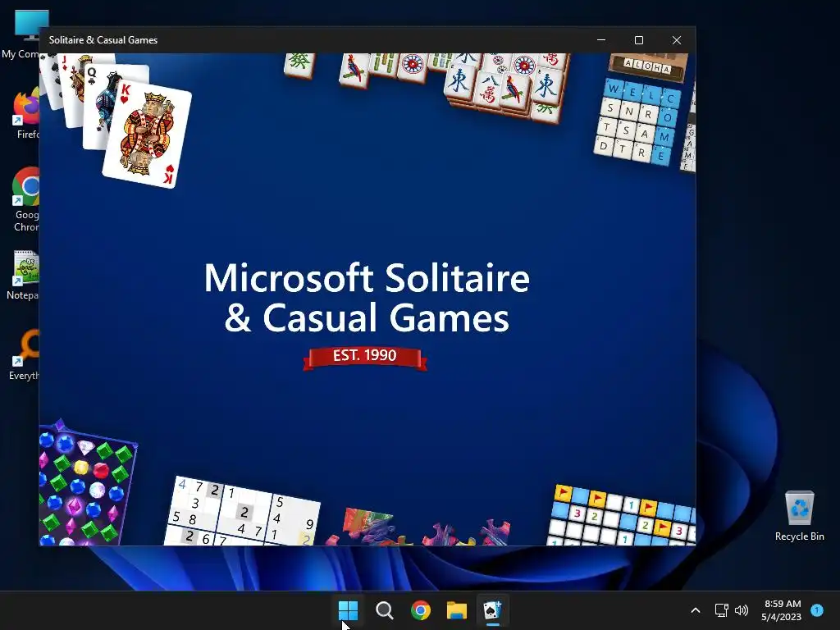This screenshot has height=630, width=840.
Task: Maximize the Solitaire & Casual Games window
Action: coord(638,40)
